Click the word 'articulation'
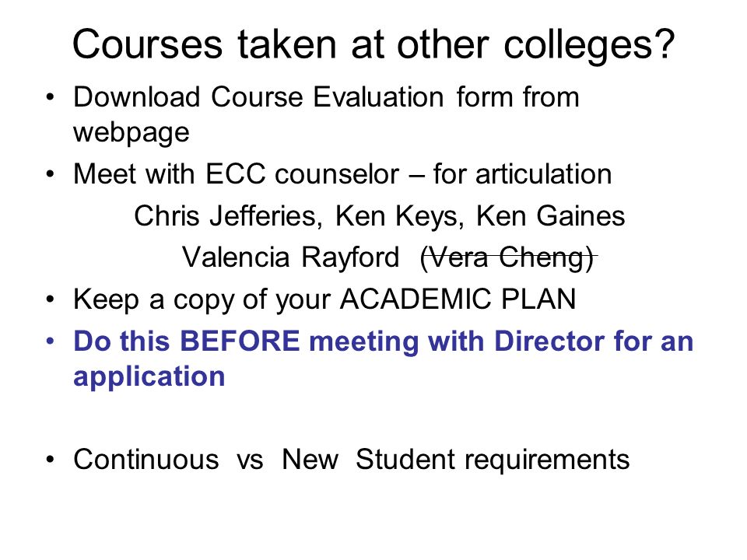This screenshot has height=560, width=747. click(x=544, y=173)
